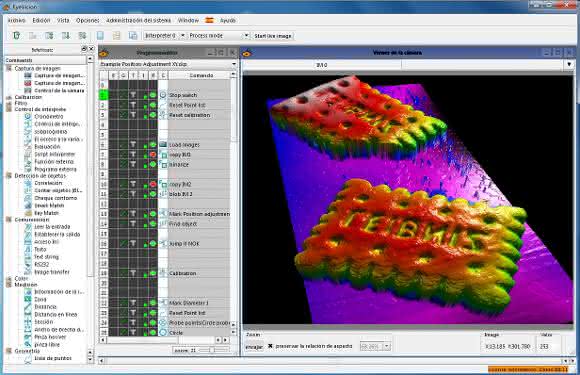Click the first toolbar icon with green document
The width and height of the screenshot is (580, 375).
pos(16,36)
